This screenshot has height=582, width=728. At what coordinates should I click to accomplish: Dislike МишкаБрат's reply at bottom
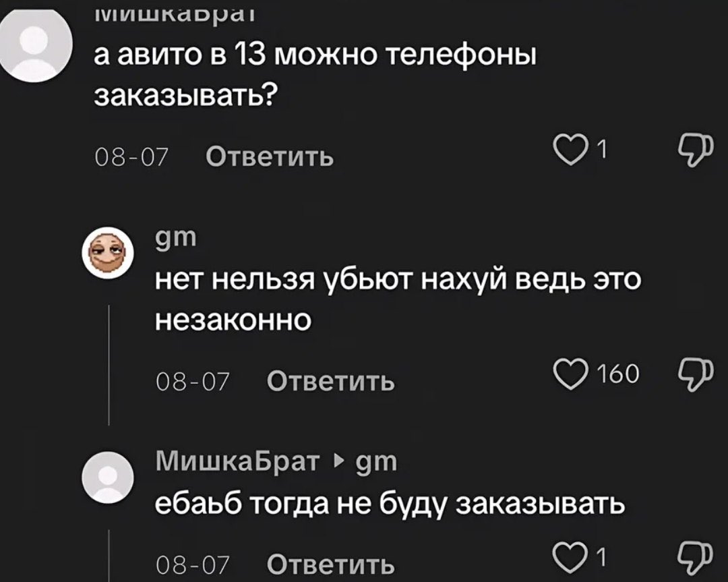pos(695,557)
